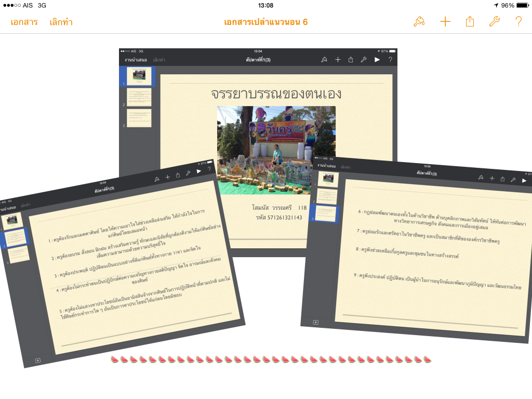Go back to เอกสาร documents list
Screen dimensions: 532x399
pos(24,22)
